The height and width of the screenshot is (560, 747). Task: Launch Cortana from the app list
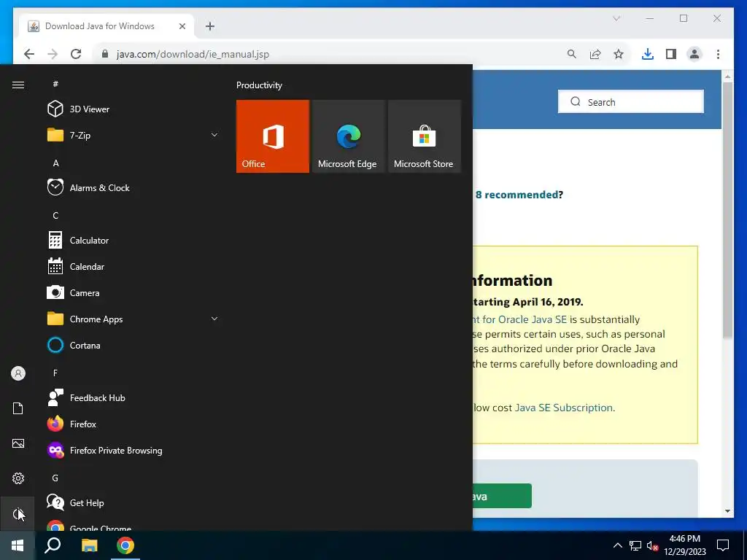(133, 345)
